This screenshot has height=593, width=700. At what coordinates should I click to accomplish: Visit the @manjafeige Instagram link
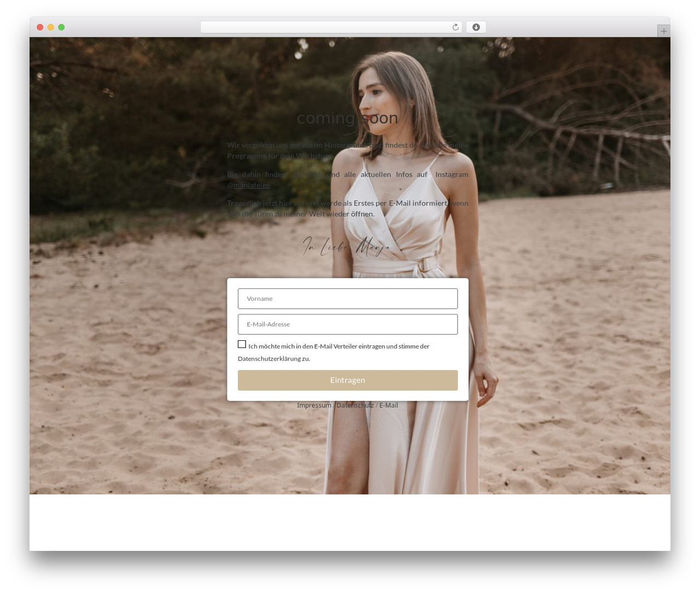pyautogui.click(x=248, y=185)
